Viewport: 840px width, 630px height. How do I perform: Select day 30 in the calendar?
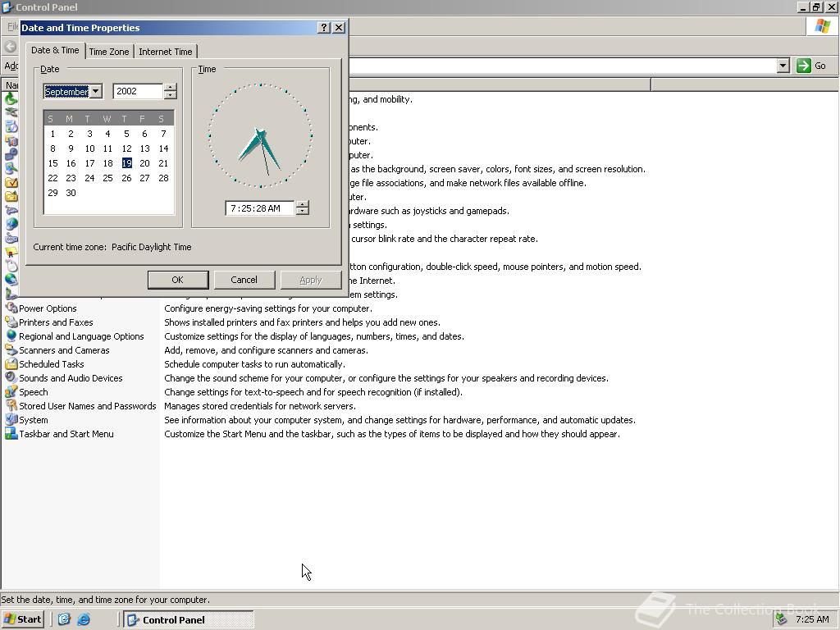click(x=71, y=193)
